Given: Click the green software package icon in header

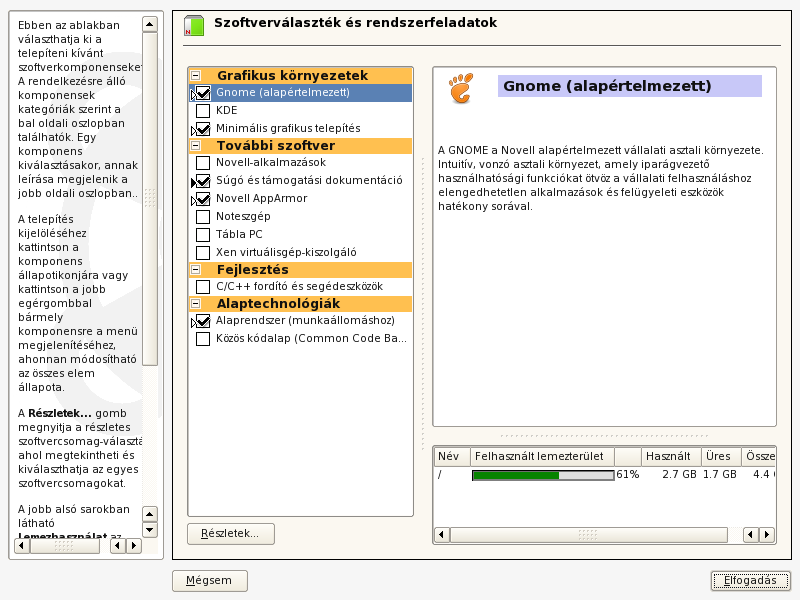Looking at the screenshot, I should pyautogui.click(x=194, y=26).
